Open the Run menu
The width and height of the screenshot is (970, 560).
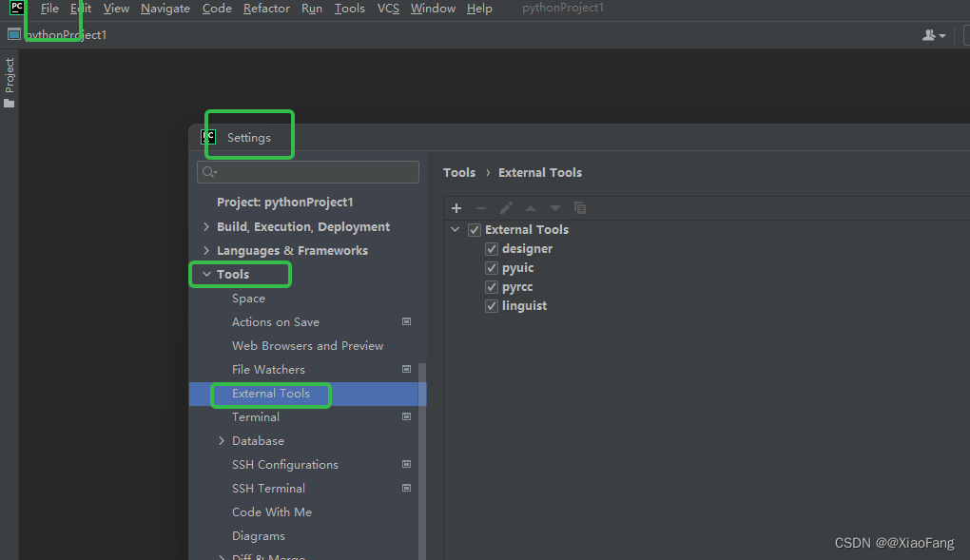pyautogui.click(x=312, y=9)
